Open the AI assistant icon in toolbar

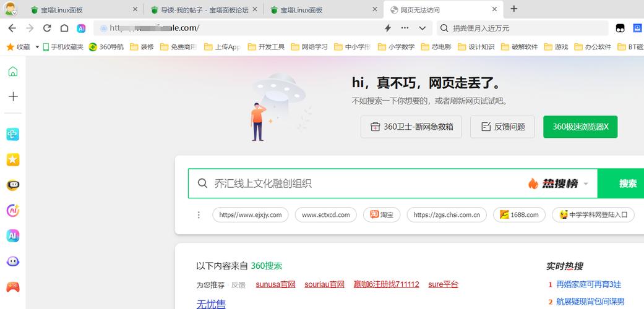click(81, 28)
